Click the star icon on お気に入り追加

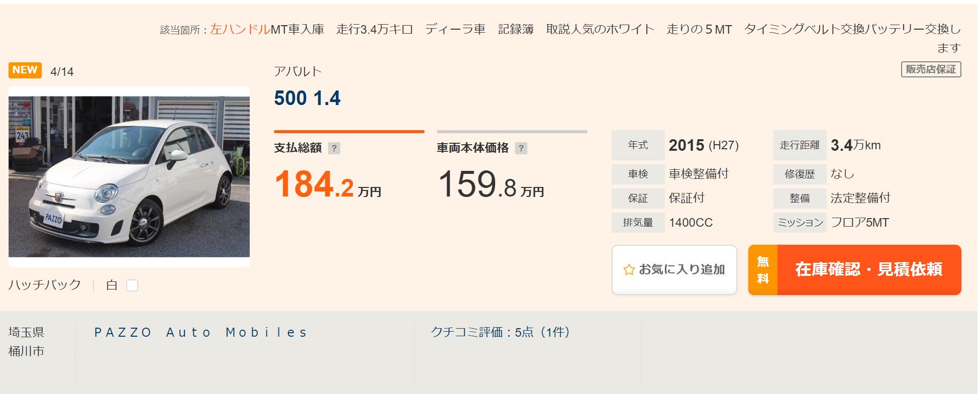(x=629, y=270)
